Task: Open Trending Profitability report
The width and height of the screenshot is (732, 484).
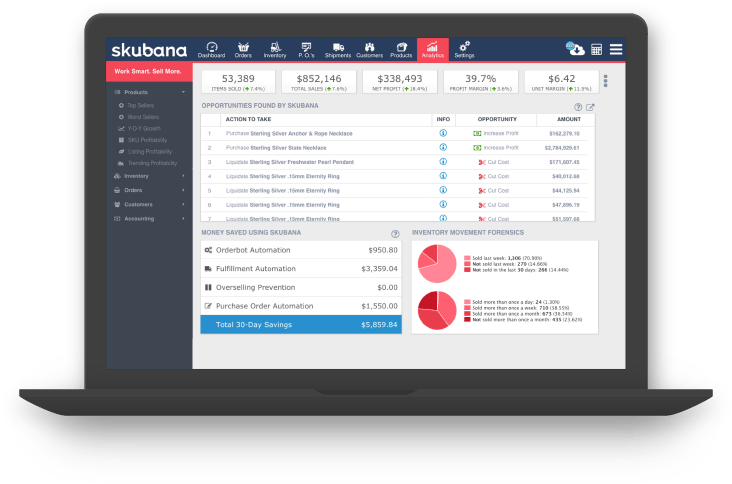Action: tap(152, 163)
